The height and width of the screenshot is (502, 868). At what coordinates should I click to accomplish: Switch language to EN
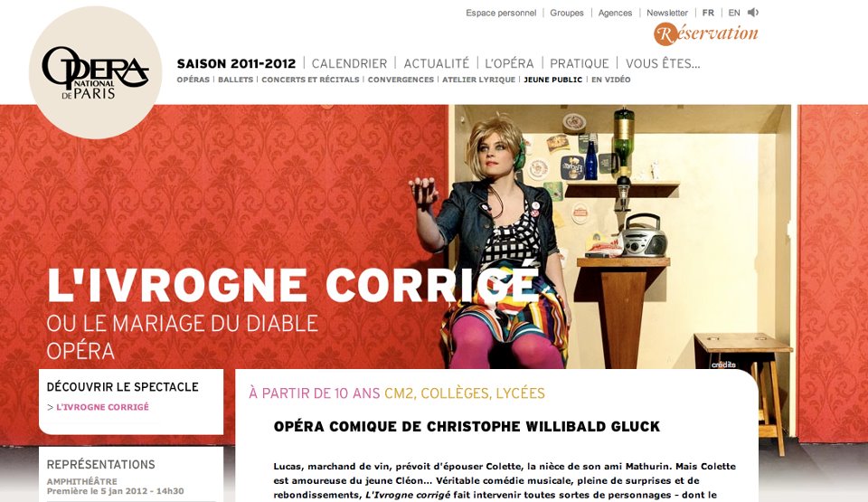pos(734,13)
